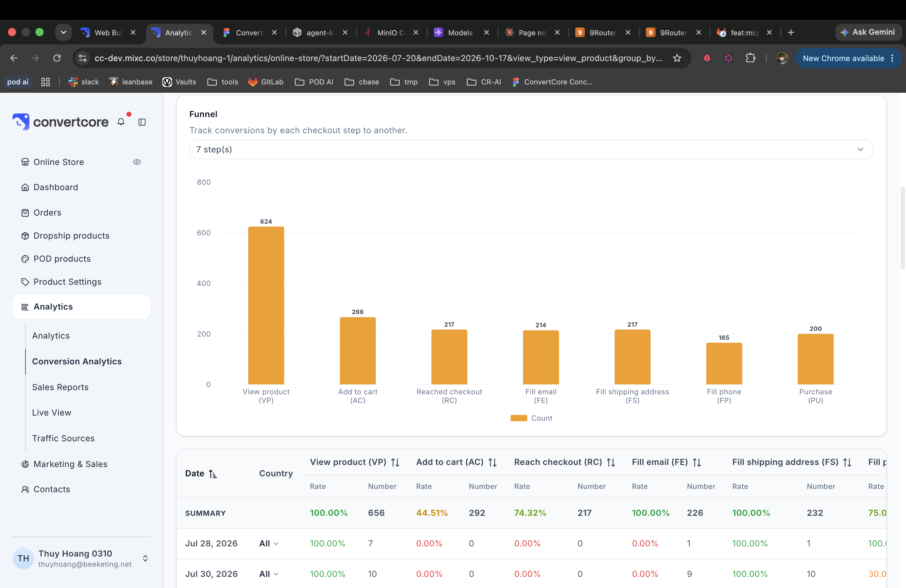Toggle Online Store eye visibility icon
Image resolution: width=906 pixels, height=588 pixels.
(x=137, y=162)
